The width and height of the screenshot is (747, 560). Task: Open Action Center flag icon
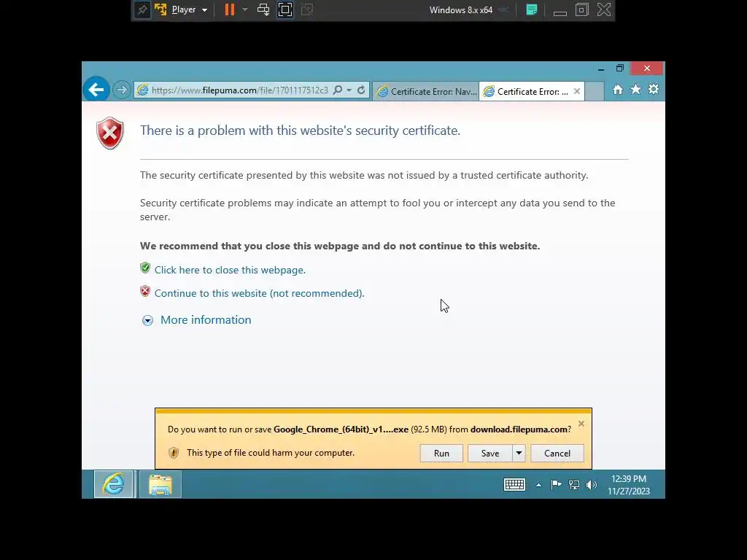click(x=556, y=485)
